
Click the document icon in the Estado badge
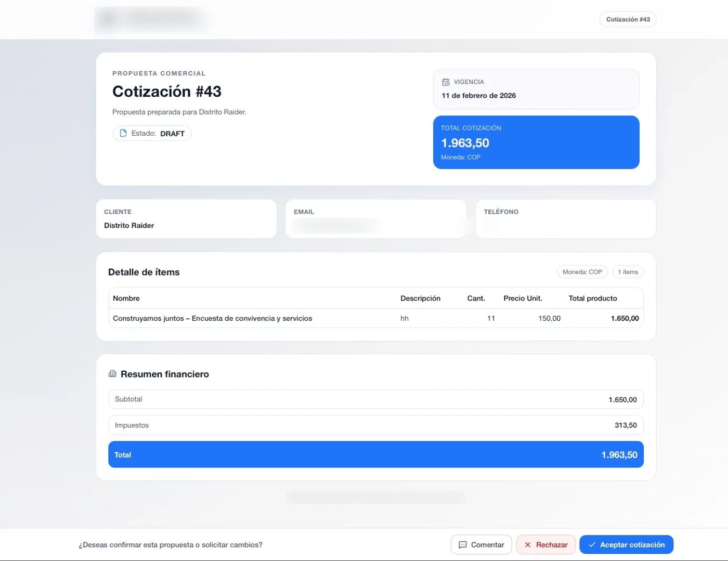pos(123,133)
